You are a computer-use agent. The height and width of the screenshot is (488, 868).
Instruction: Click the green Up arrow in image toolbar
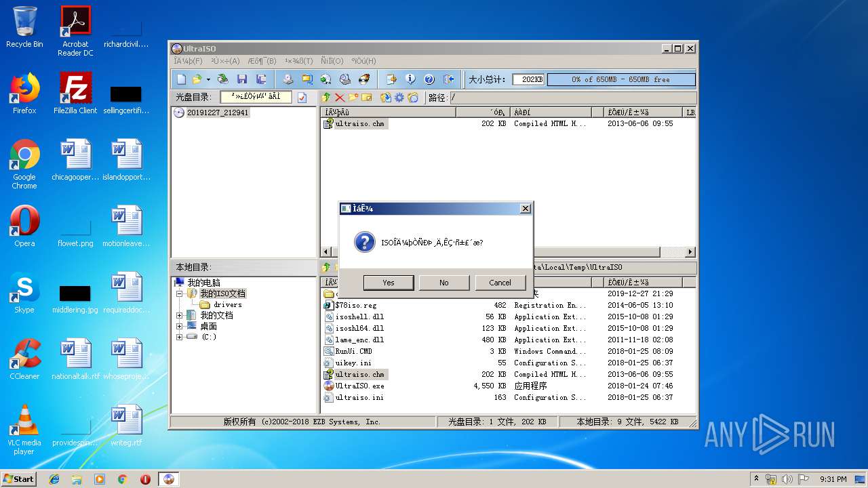point(326,98)
